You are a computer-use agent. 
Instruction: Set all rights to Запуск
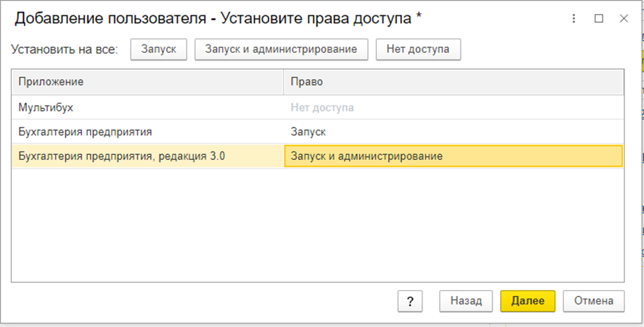[x=159, y=50]
